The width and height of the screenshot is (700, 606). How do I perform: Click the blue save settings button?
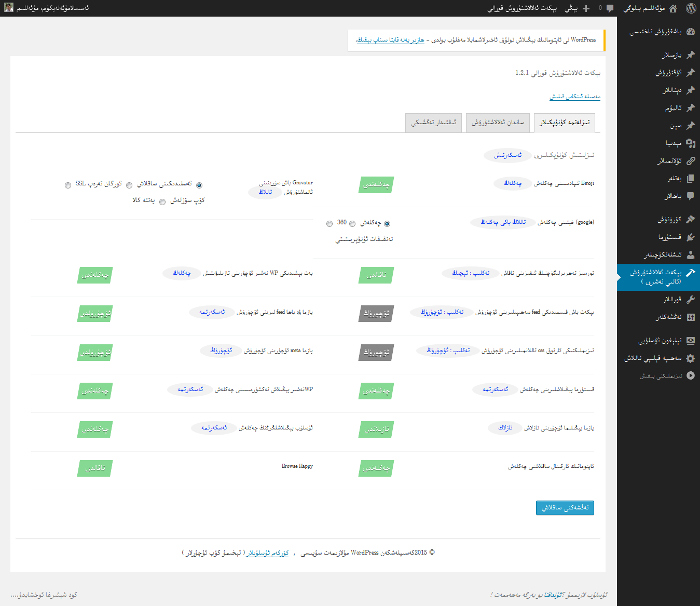pos(565,508)
